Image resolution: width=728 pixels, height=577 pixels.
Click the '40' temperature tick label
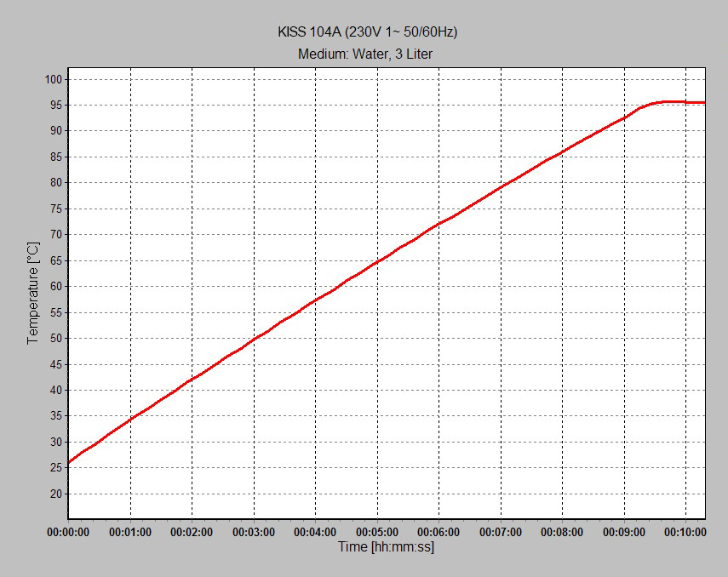[55, 390]
